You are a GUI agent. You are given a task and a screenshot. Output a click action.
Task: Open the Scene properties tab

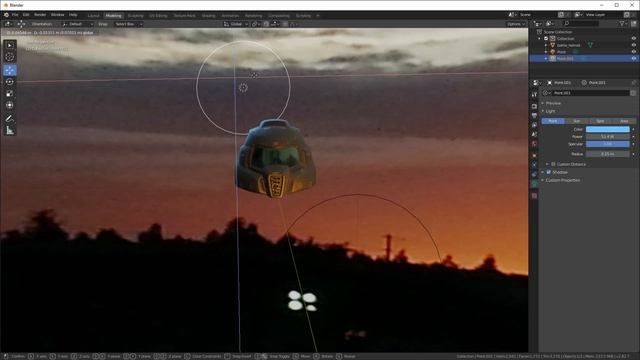pyautogui.click(x=534, y=134)
